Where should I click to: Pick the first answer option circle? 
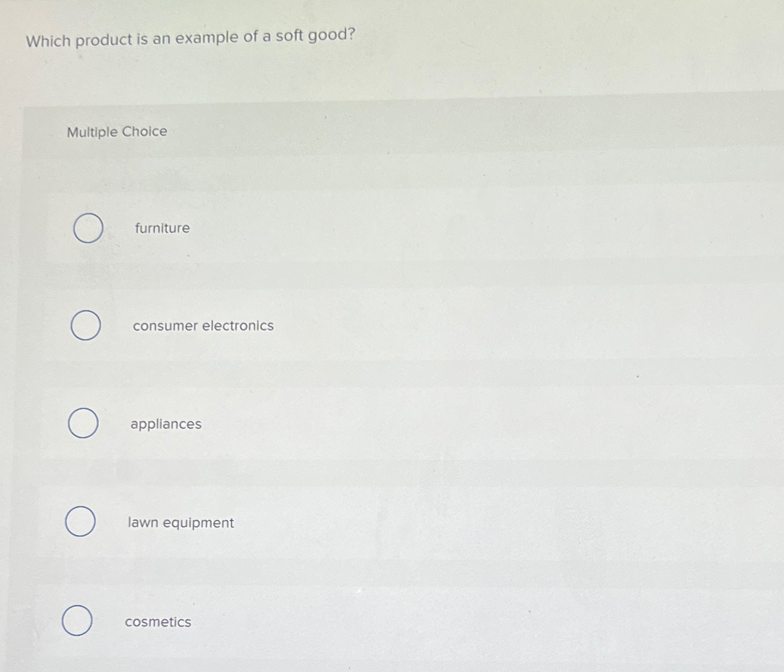[x=88, y=229]
